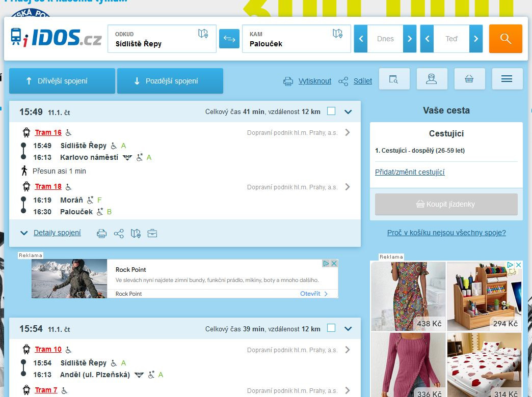Expand Detaily spojení for first connection
The image size is (532, 397).
57,233
